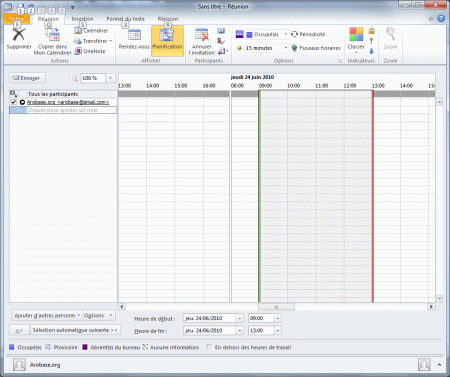Screen dimensions: 450x377
Task: Click Sélection automatique suivante button
Action: (75, 330)
